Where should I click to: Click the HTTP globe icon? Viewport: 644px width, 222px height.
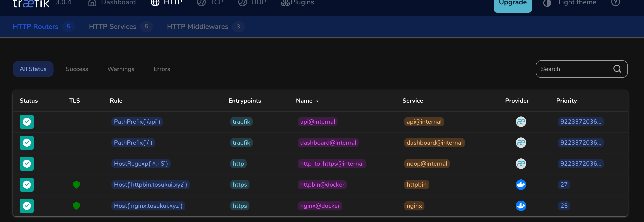tap(155, 3)
